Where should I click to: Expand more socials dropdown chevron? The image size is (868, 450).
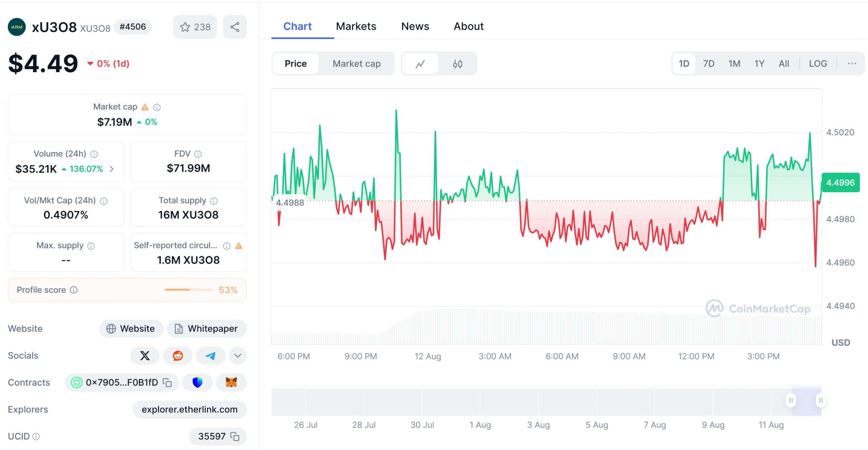pyautogui.click(x=238, y=355)
